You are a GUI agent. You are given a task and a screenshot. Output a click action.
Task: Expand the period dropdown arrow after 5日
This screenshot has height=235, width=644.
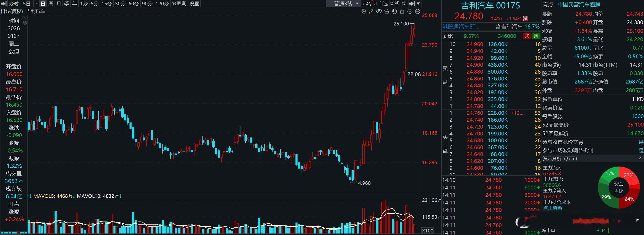click(x=37, y=4)
